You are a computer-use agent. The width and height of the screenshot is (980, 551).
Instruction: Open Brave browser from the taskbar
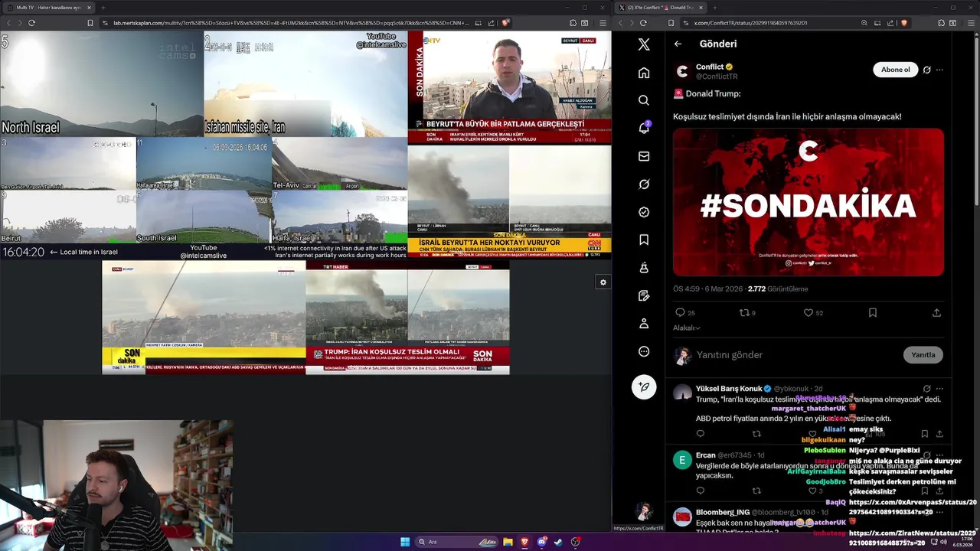524,542
